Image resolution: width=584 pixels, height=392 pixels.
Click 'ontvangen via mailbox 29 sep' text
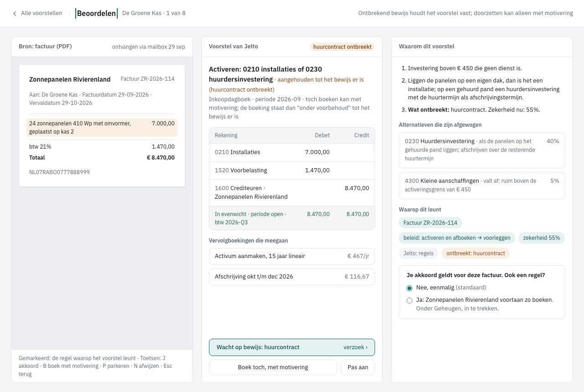(149, 47)
